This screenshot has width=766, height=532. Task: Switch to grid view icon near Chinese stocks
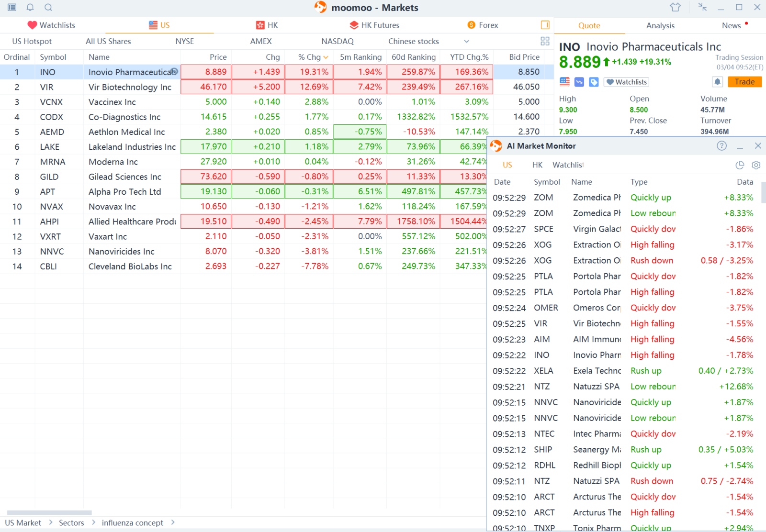point(545,41)
